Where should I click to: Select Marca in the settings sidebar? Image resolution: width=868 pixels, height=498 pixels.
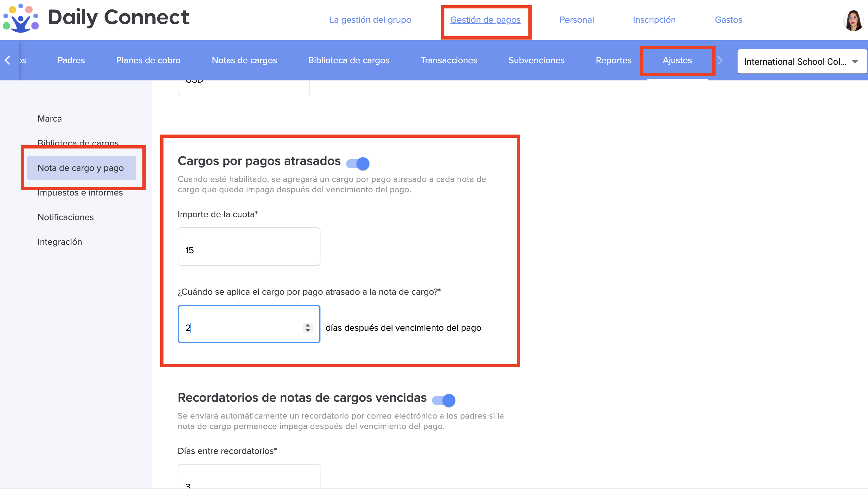pyautogui.click(x=50, y=119)
